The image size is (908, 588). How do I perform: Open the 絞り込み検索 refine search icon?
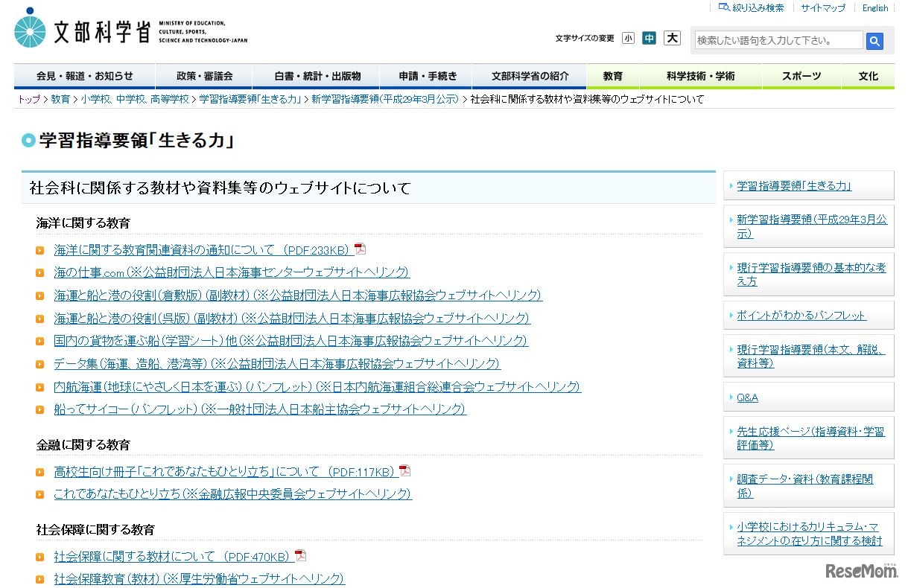point(723,7)
